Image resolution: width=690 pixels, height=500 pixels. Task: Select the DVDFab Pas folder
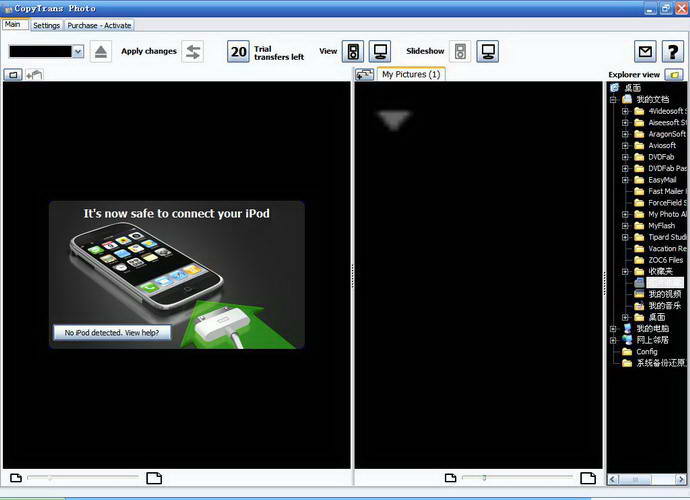[x=667, y=168]
